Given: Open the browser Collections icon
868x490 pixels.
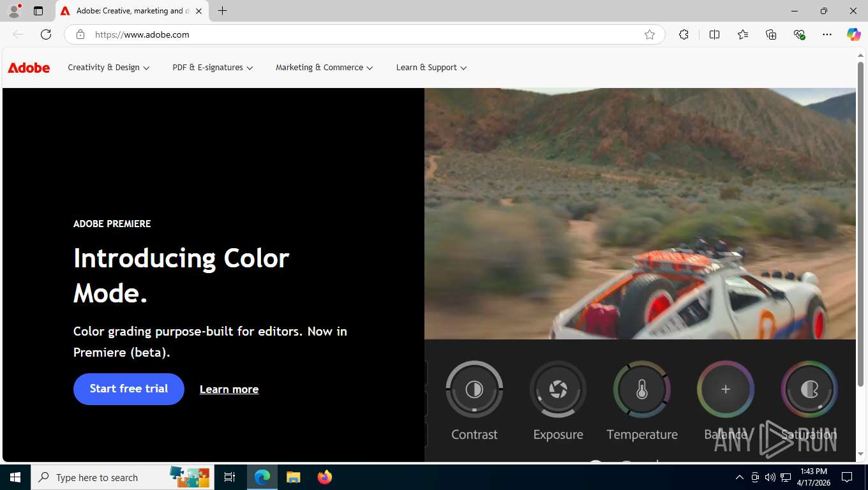Looking at the screenshot, I should [x=771, y=34].
